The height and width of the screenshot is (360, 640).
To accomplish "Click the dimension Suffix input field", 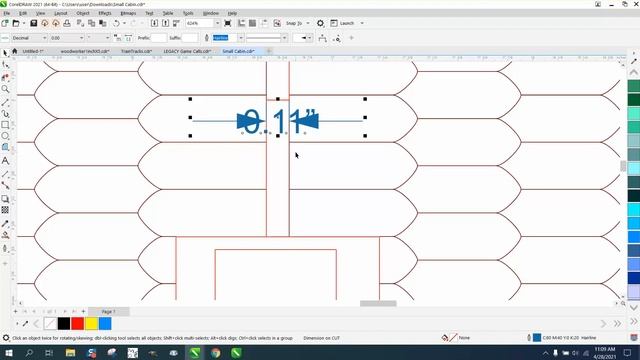I will tap(190, 38).
